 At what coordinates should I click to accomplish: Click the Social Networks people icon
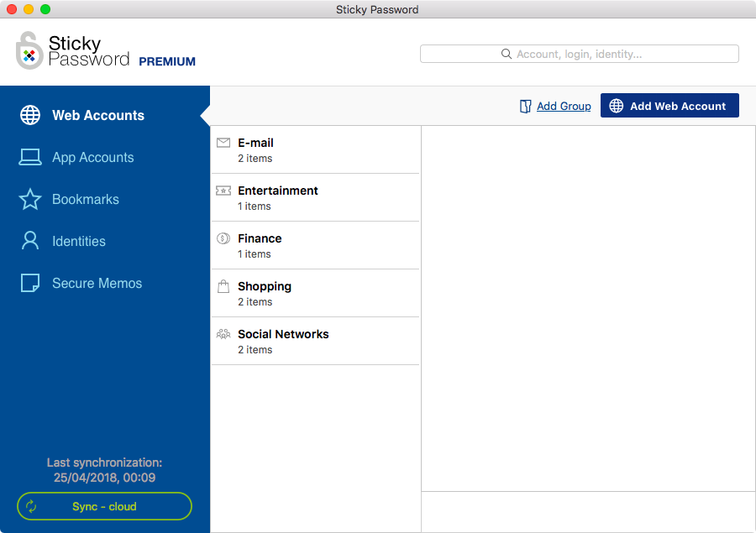tap(223, 333)
